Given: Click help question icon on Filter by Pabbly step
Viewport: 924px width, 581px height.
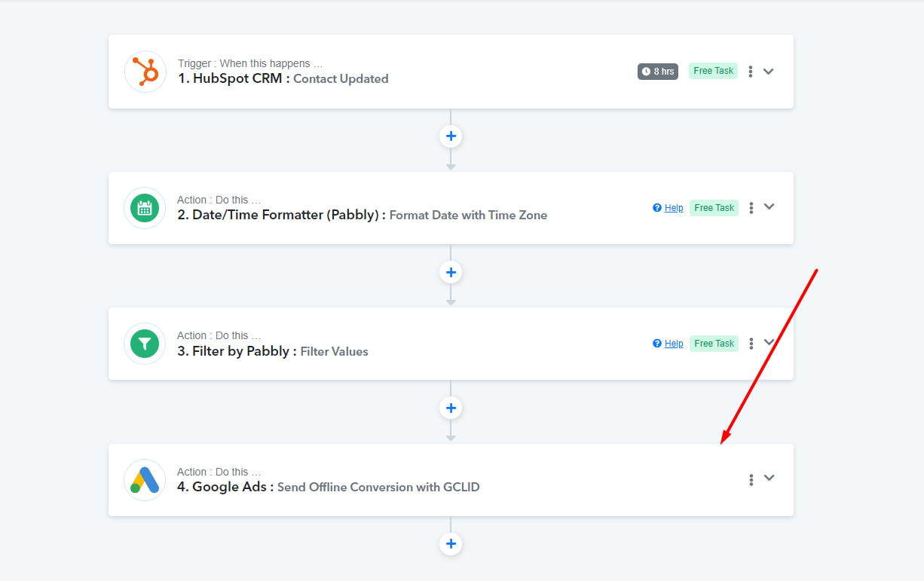Looking at the screenshot, I should click(657, 344).
